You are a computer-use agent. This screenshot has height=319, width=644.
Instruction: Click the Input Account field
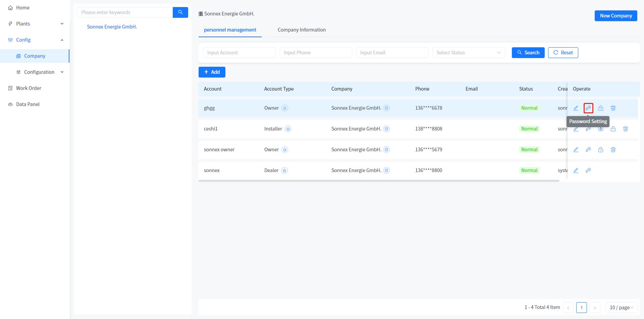coord(239,53)
